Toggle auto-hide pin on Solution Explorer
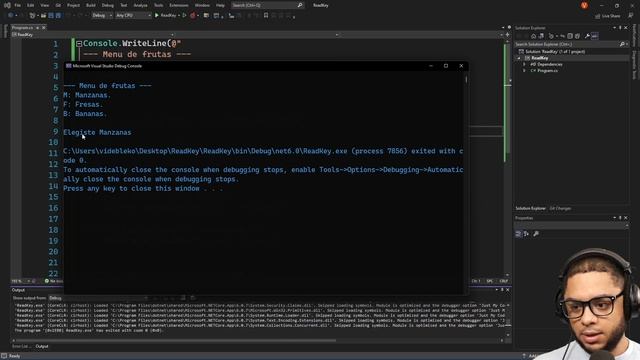This screenshot has height=360, width=640. point(620,28)
